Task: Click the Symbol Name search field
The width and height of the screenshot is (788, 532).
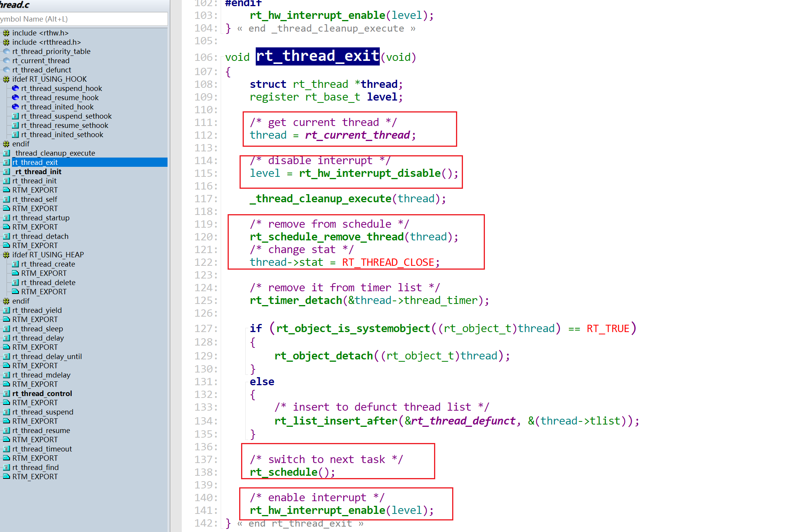Action: (x=83, y=19)
